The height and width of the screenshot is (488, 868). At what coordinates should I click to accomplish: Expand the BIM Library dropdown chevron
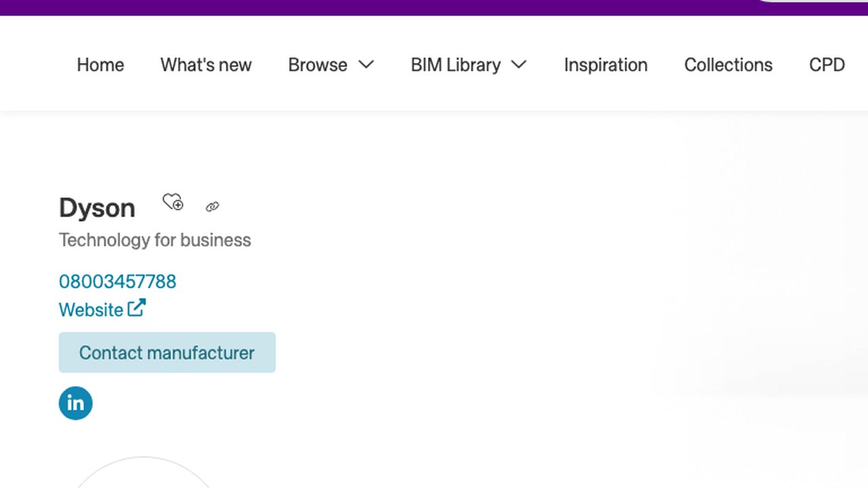(x=519, y=64)
